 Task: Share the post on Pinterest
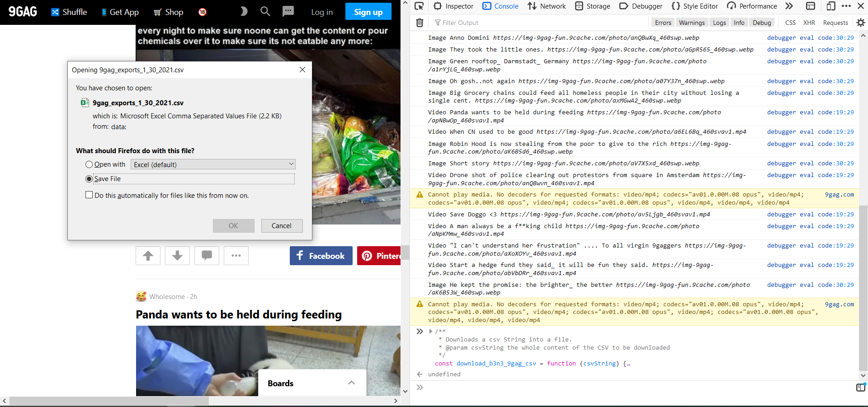click(379, 256)
